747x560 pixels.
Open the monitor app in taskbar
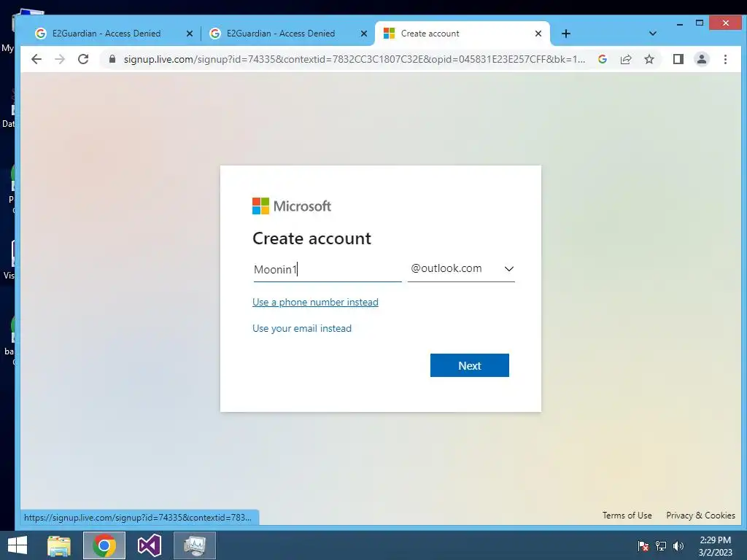[194, 545]
